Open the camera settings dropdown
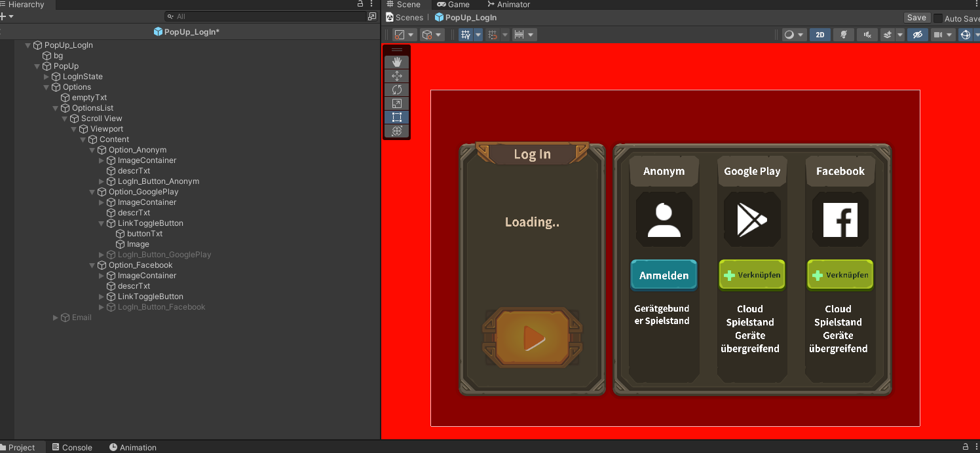This screenshot has width=980, height=453. (x=949, y=35)
